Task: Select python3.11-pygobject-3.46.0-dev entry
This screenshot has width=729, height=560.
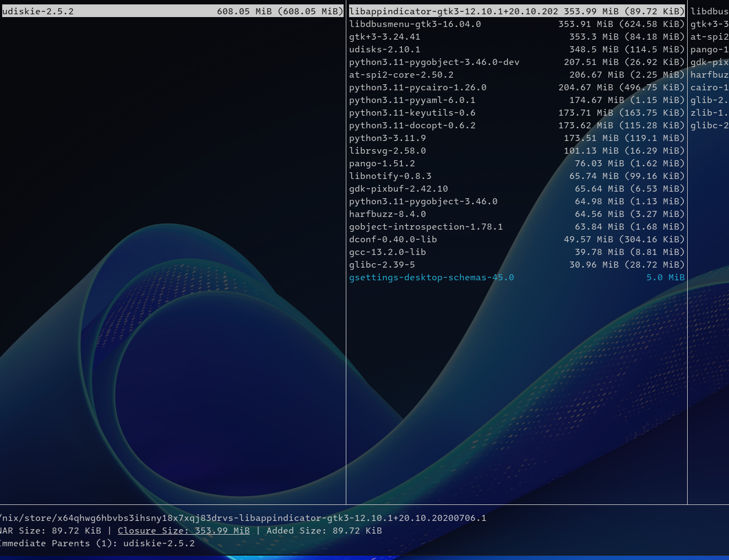Action: click(x=434, y=62)
